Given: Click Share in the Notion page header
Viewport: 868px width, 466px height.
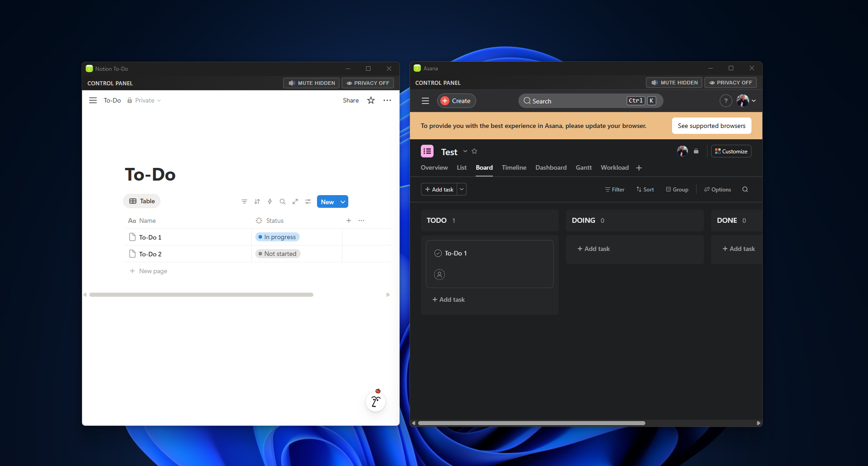Looking at the screenshot, I should point(350,100).
